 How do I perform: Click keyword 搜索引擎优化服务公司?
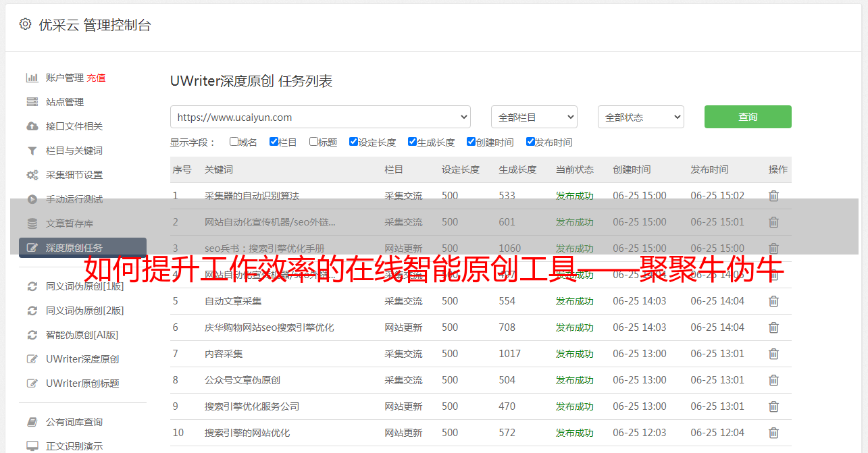point(252,406)
